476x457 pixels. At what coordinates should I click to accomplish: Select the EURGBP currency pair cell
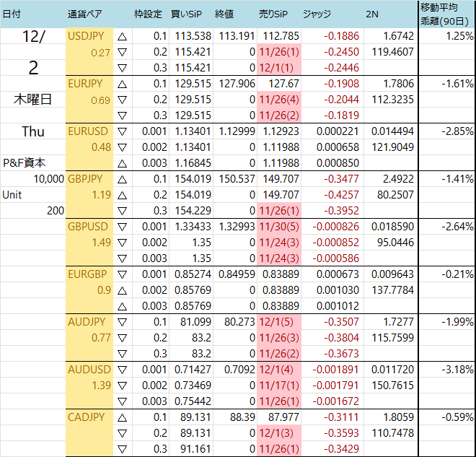[89, 274]
